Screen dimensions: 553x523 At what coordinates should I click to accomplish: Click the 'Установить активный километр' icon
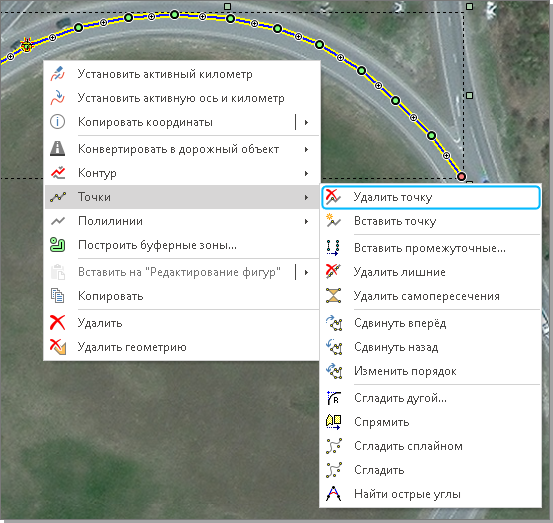pos(57,74)
